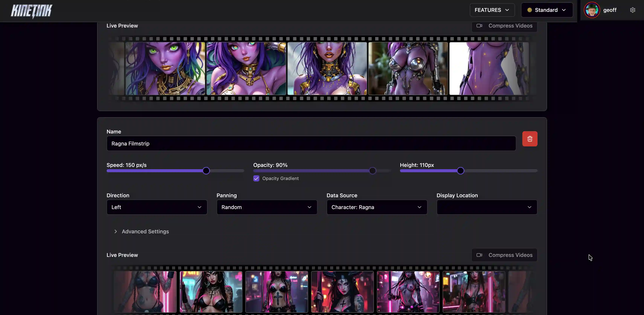Toggle the Opacity Gradient checkbox
This screenshot has width=644, height=315.
[256, 178]
